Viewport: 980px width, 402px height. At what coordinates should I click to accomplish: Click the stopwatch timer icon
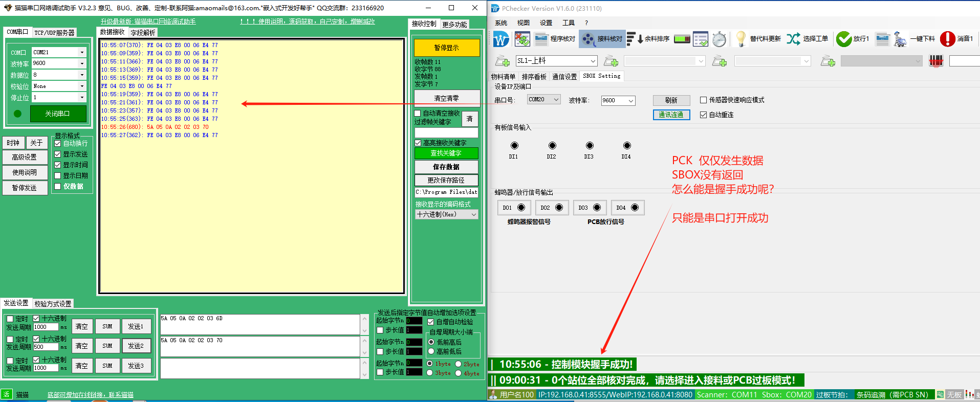(x=719, y=39)
